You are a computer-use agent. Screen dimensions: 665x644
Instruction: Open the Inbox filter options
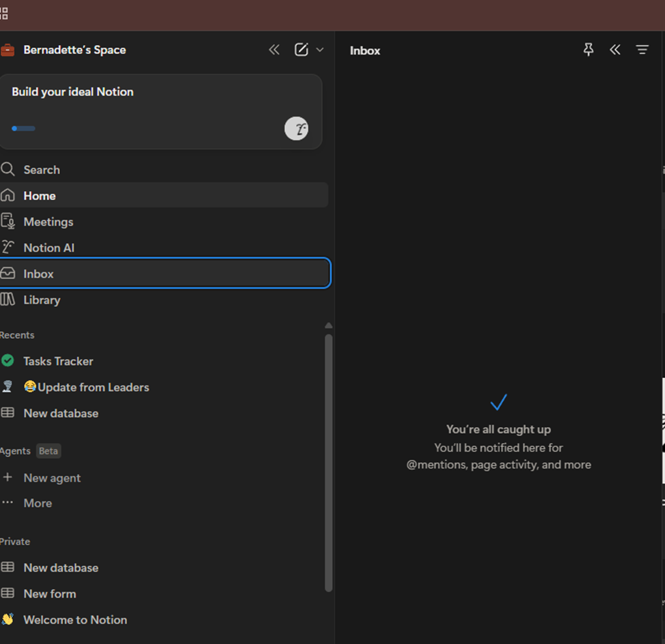642,50
